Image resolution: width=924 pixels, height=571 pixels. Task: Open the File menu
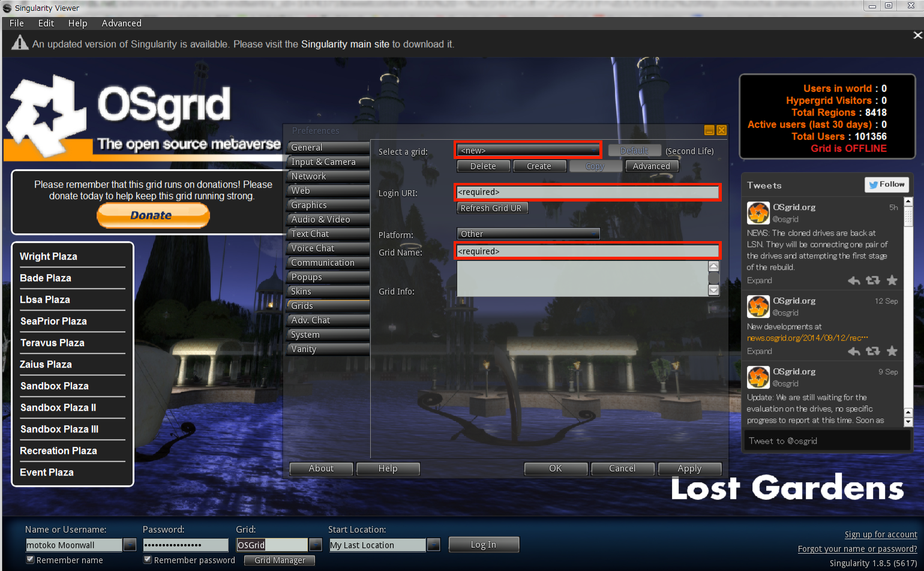coord(17,23)
